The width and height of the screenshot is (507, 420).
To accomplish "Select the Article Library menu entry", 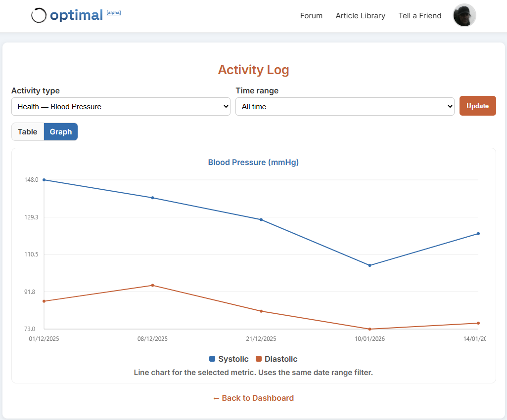I will pos(360,15).
